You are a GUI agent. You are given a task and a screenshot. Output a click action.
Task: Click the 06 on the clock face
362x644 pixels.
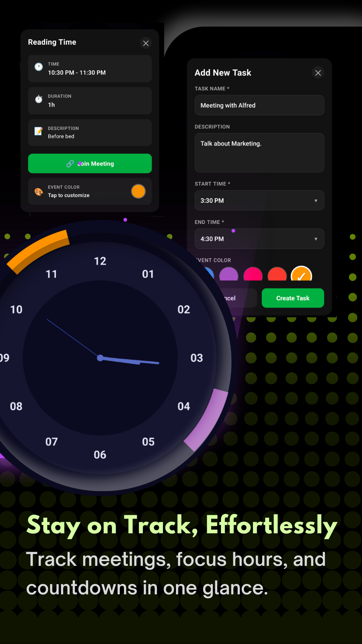100,455
